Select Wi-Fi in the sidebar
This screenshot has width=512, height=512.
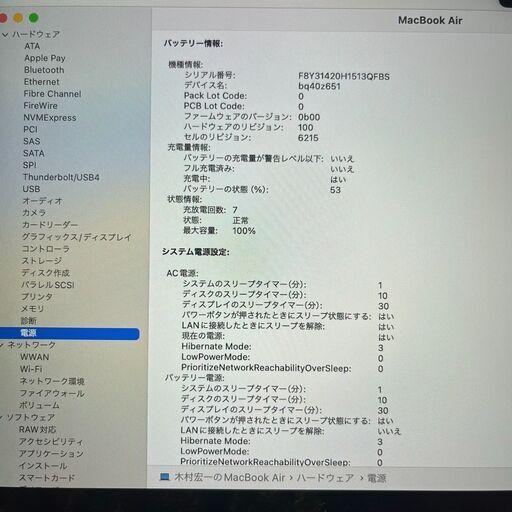pos(31,369)
